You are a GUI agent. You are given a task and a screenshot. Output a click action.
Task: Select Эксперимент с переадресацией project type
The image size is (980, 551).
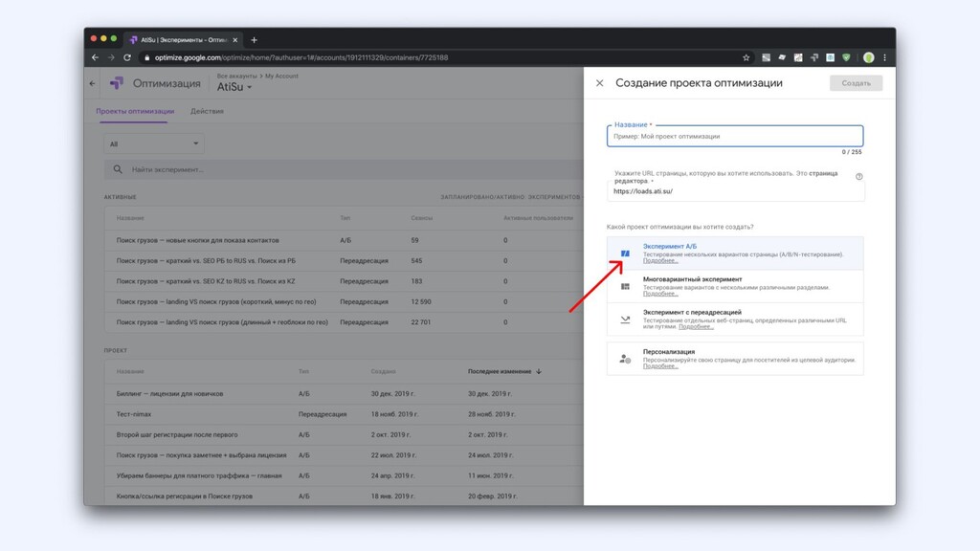tap(735, 320)
